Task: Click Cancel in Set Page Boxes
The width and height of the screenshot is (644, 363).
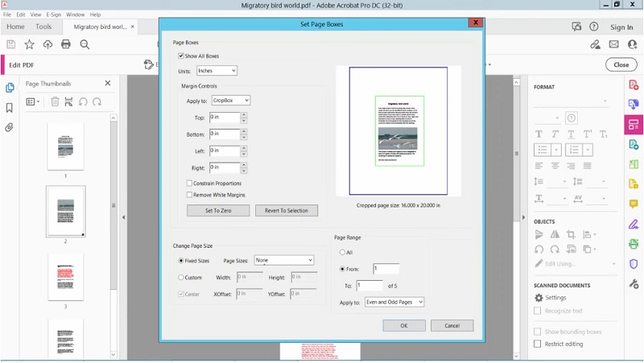Action: [452, 325]
